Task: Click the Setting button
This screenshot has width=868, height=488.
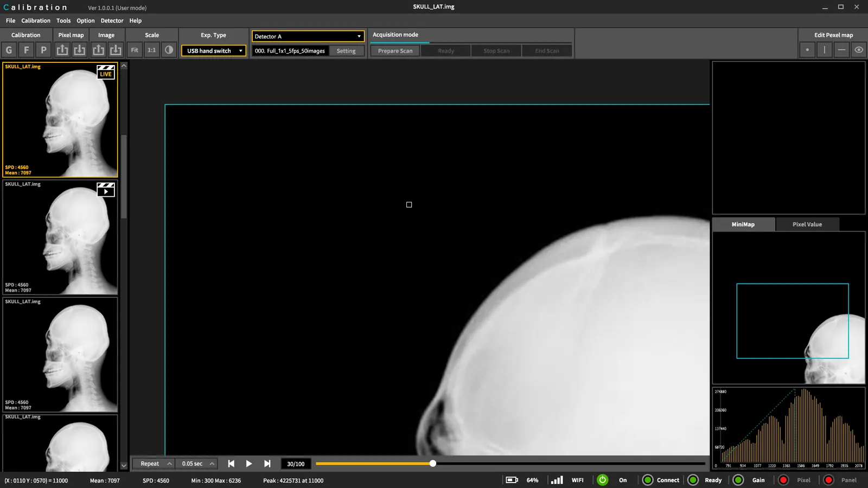Action: [346, 51]
